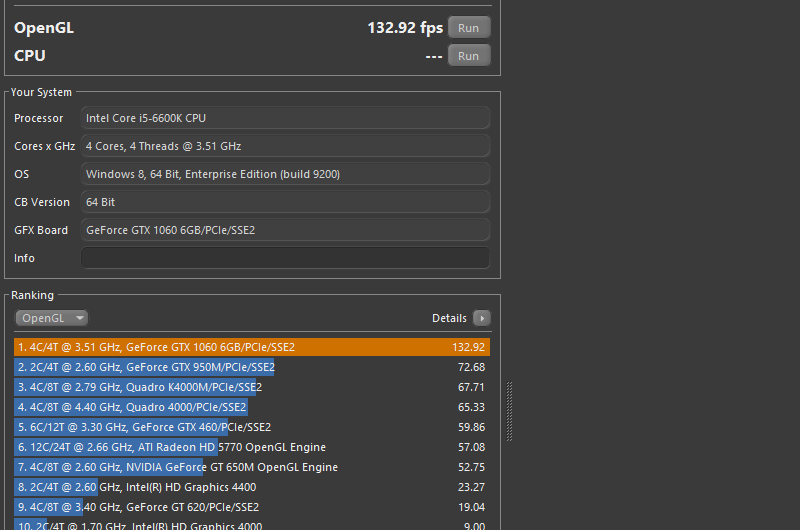Click the Your System group title

41,92
